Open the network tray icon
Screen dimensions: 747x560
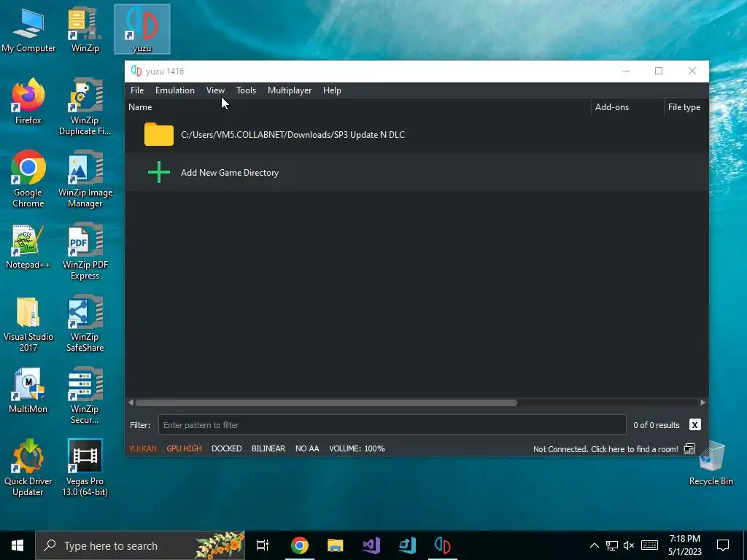coord(612,545)
